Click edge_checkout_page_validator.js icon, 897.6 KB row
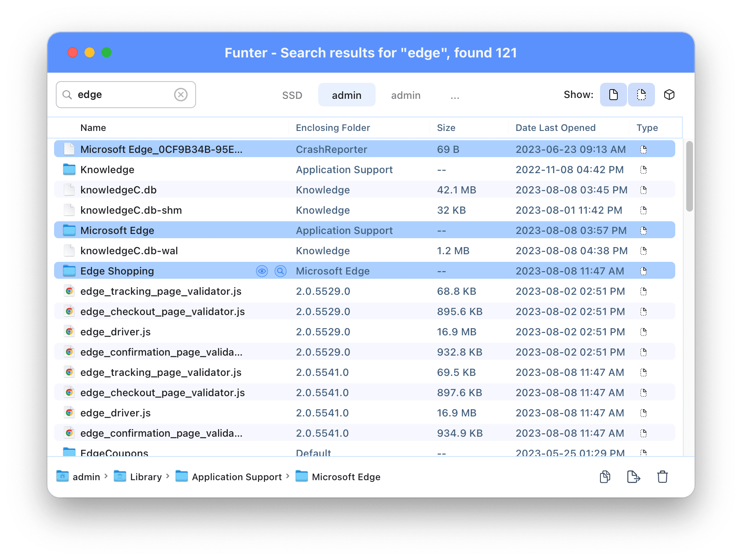The width and height of the screenshot is (742, 560). click(x=69, y=392)
